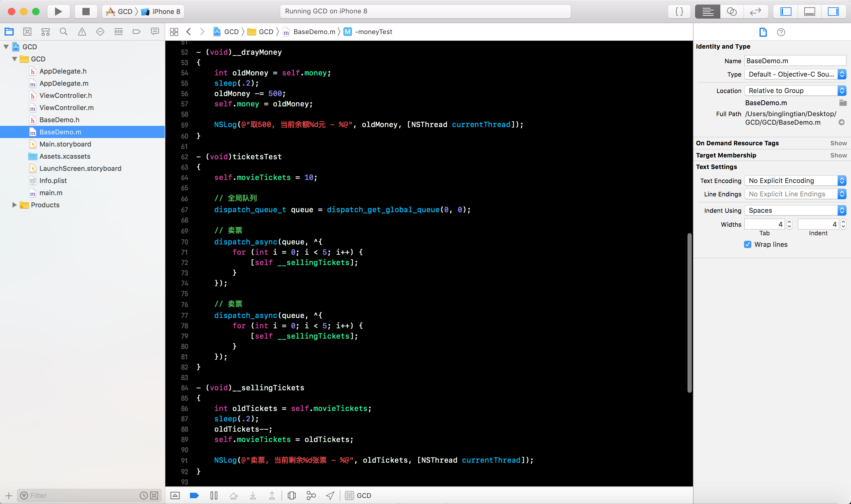Screen dimensions: 851x504
Task: Go back in editor history
Action: click(x=189, y=32)
